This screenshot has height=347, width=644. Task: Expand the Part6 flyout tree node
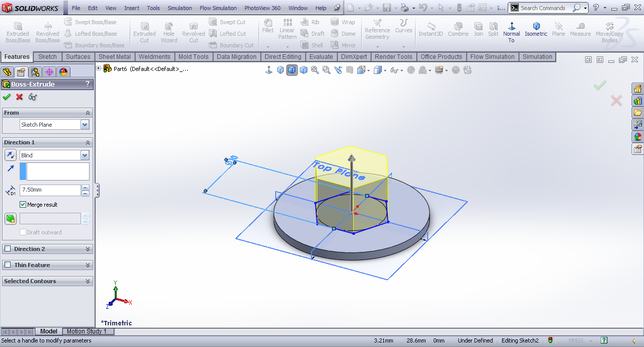coord(99,68)
